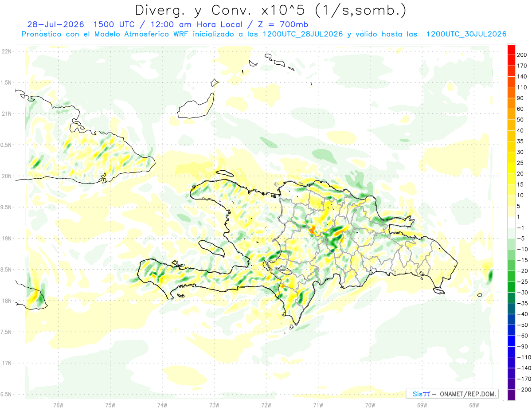Viewport: 532px width, 411px height.
Task: Click the '-200' colorbar value
Action: (524, 389)
